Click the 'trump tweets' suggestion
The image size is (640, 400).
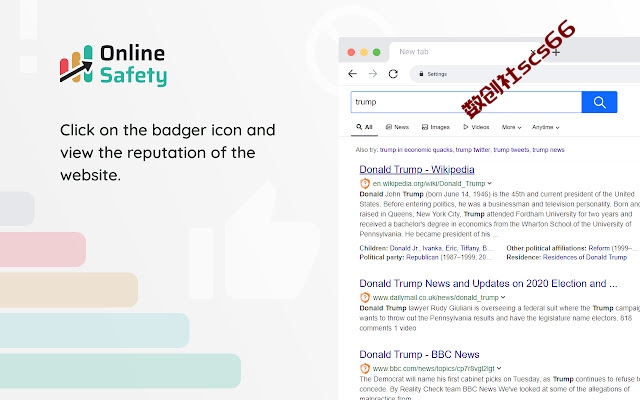click(x=511, y=150)
